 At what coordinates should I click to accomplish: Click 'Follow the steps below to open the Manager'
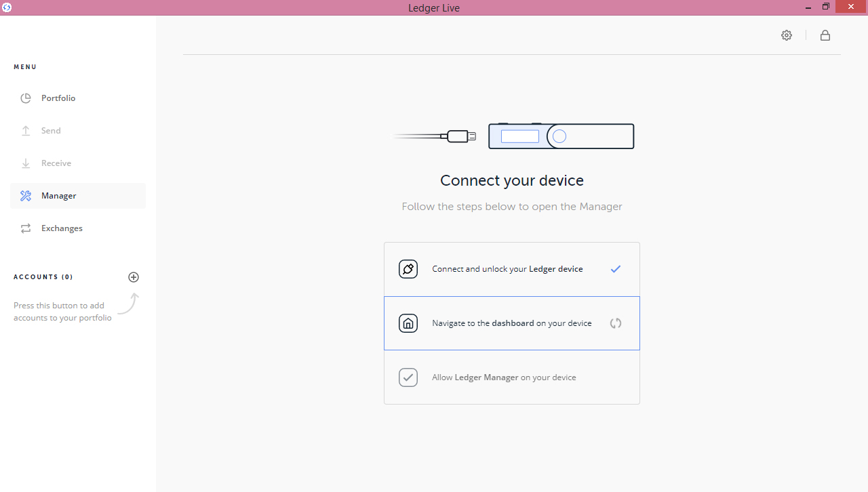[512, 207]
